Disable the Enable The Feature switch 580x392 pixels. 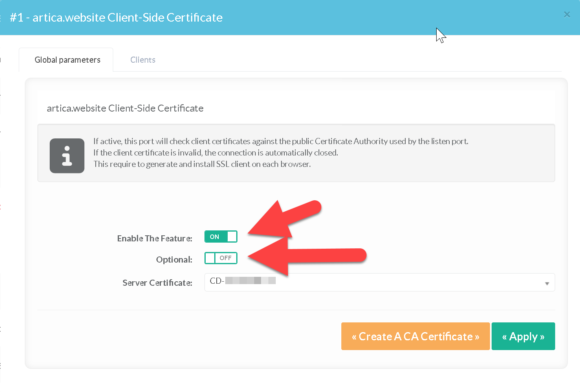221,237
